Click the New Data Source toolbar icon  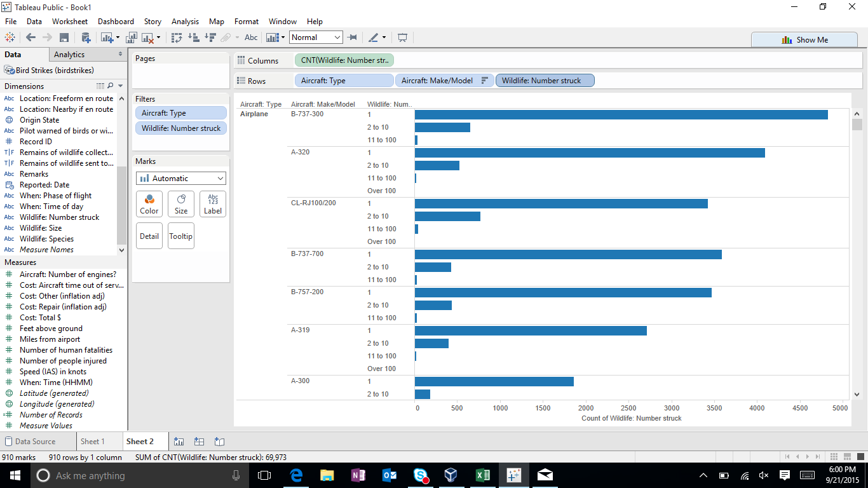tap(86, 37)
